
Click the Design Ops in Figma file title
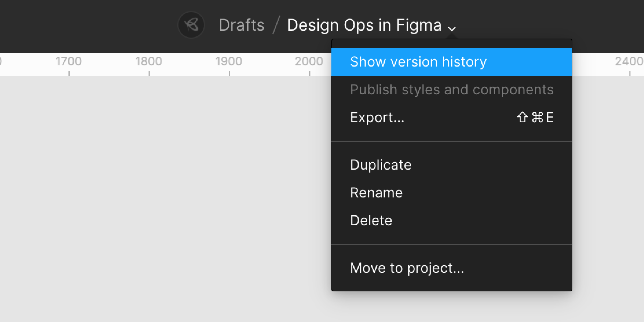(364, 25)
